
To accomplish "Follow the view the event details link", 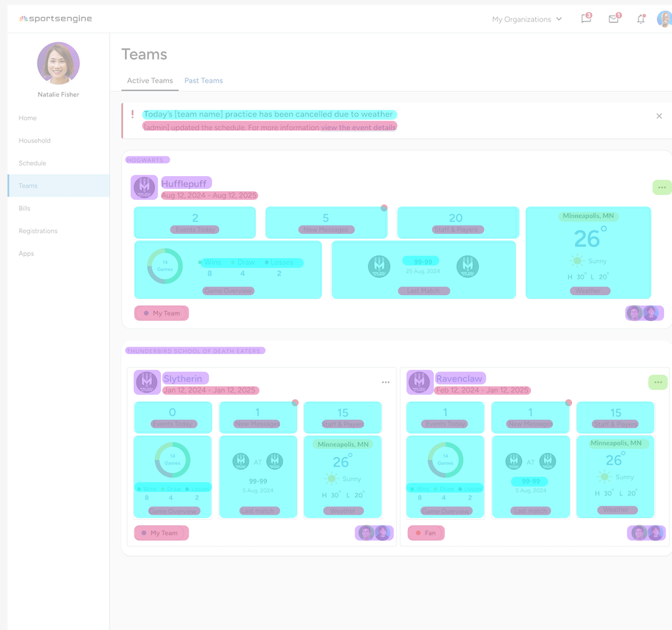I will [358, 127].
